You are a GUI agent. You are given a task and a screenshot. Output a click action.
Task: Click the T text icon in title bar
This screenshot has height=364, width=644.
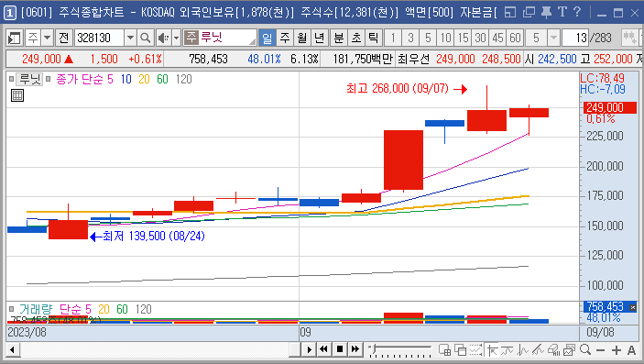(562, 12)
